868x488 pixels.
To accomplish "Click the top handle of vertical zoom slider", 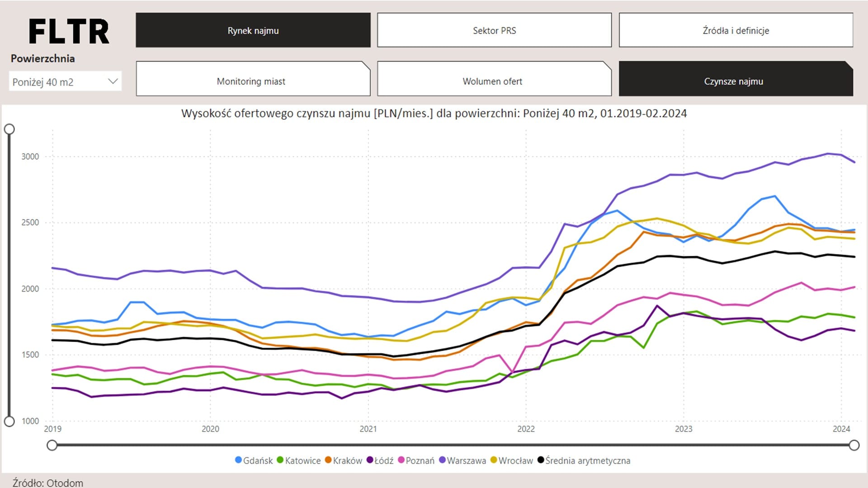I will pos(9,129).
